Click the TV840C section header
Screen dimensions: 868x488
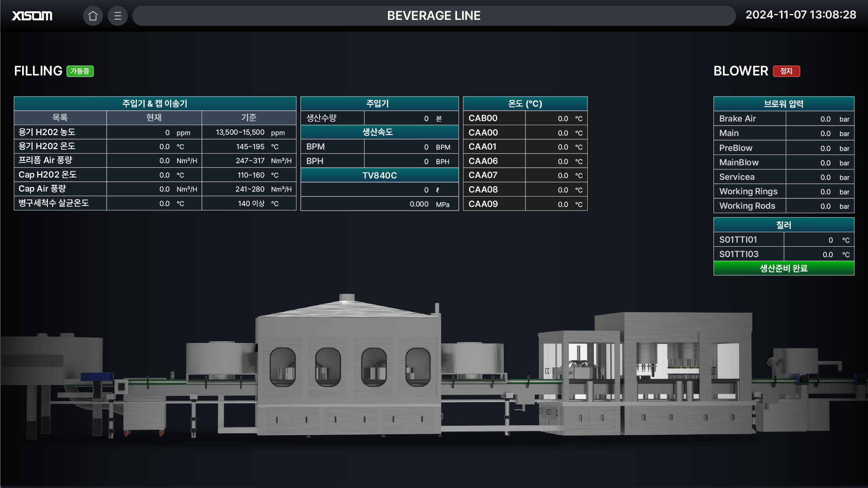379,175
